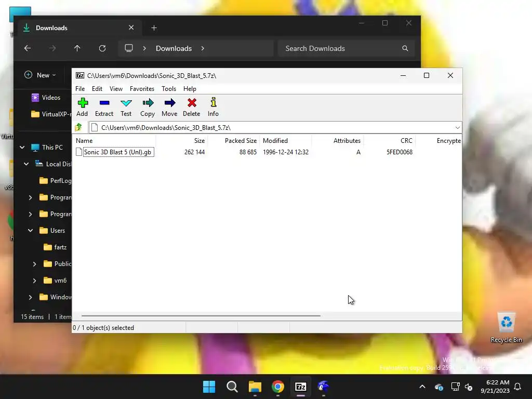Click the Sonic icon on the taskbar
Viewport: 532px width, 399px height.
coord(323,387)
